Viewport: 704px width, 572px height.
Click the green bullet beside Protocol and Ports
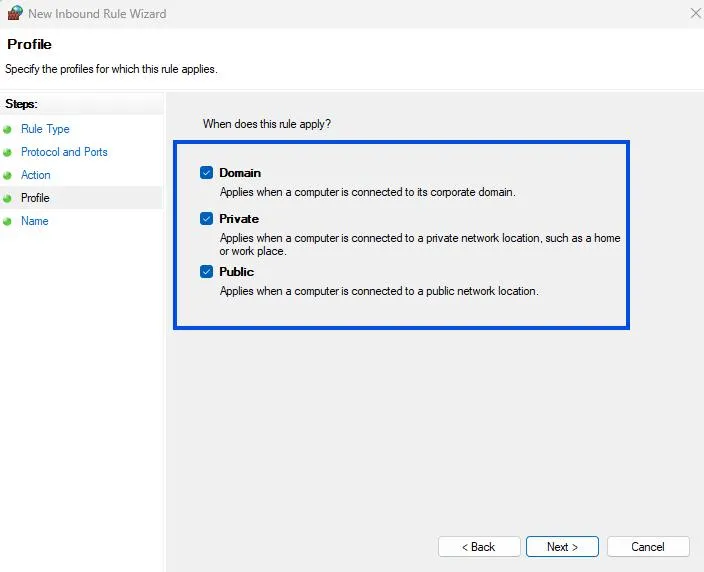pyautogui.click(x=8, y=152)
